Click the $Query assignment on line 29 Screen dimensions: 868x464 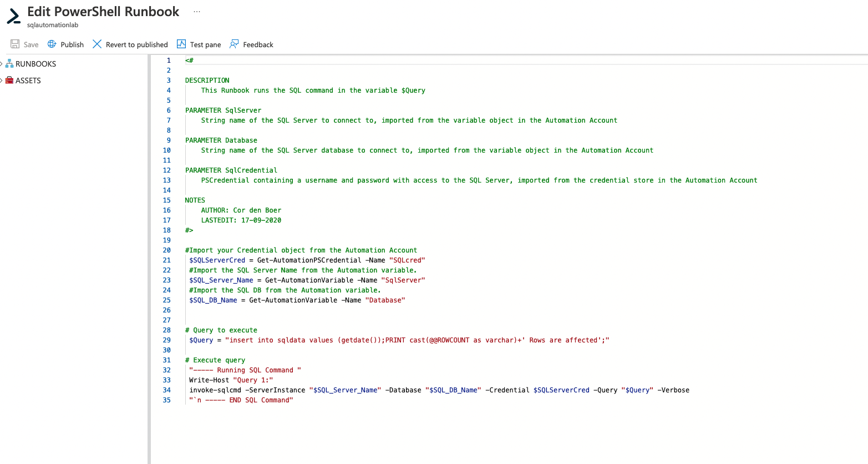pyautogui.click(x=201, y=340)
